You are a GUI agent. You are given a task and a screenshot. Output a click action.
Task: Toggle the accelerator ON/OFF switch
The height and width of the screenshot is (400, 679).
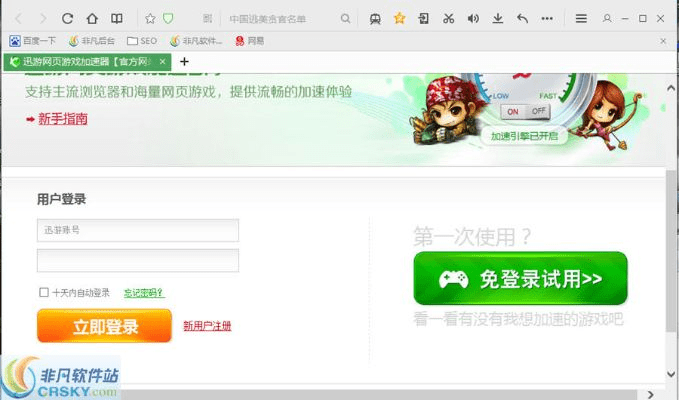(x=526, y=111)
